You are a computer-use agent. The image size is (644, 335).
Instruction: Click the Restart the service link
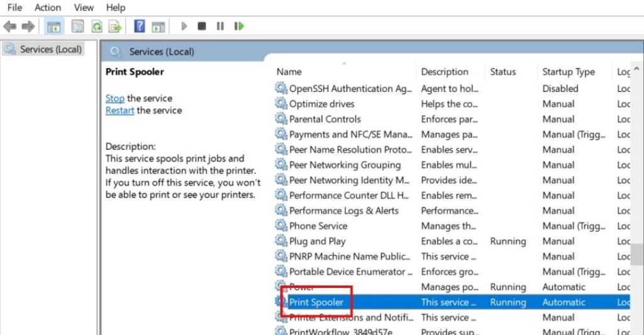[119, 110]
